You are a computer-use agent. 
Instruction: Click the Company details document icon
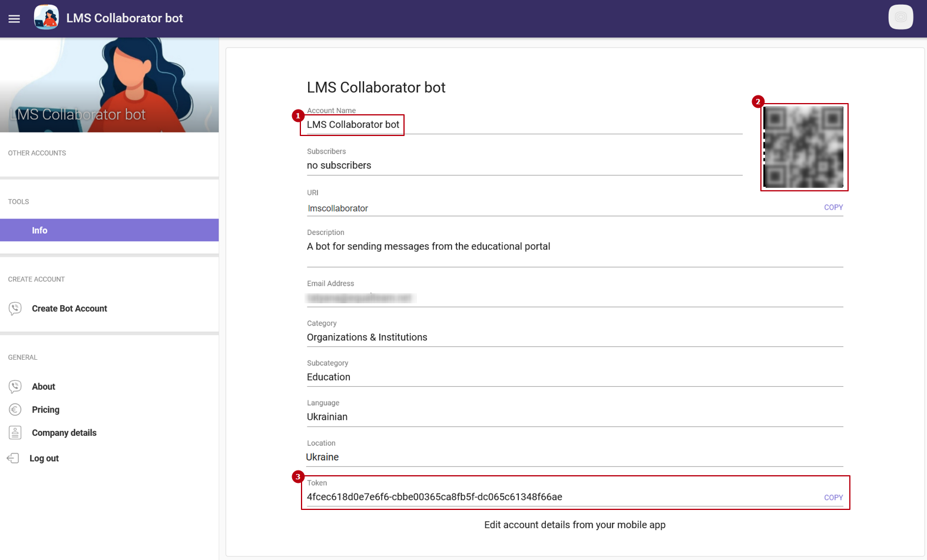(15, 433)
